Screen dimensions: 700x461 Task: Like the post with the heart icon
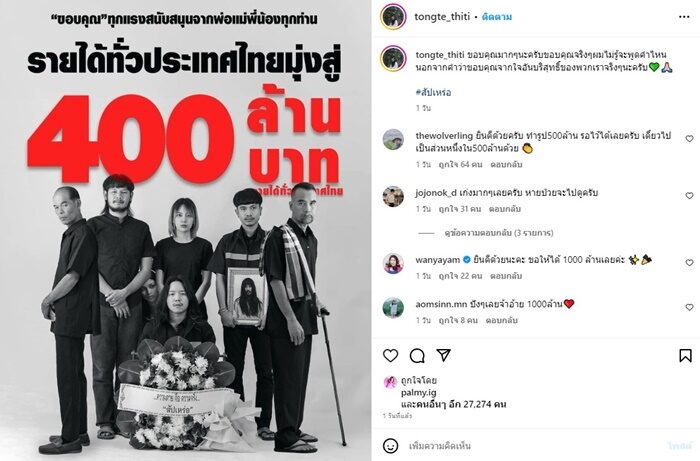[391, 356]
